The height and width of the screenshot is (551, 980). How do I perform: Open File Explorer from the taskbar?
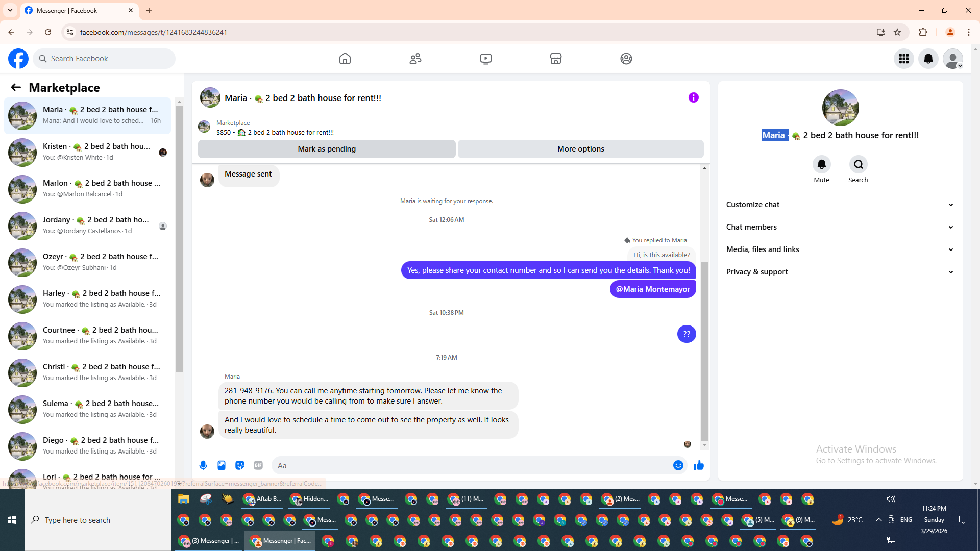(184, 499)
